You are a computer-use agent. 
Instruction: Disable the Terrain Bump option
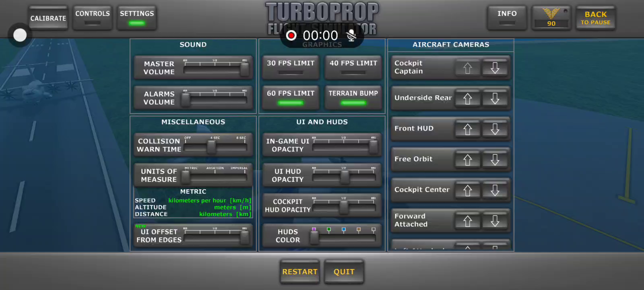[353, 97]
